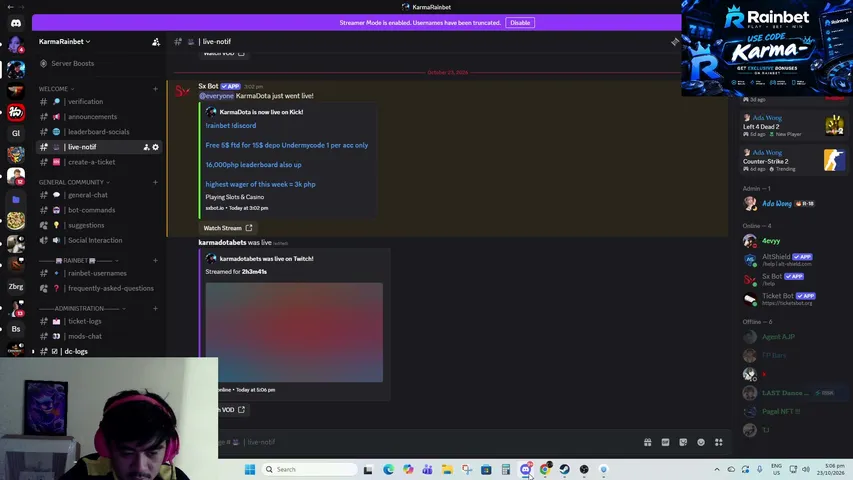Open File Explorer from the Windows taskbar

click(447, 469)
